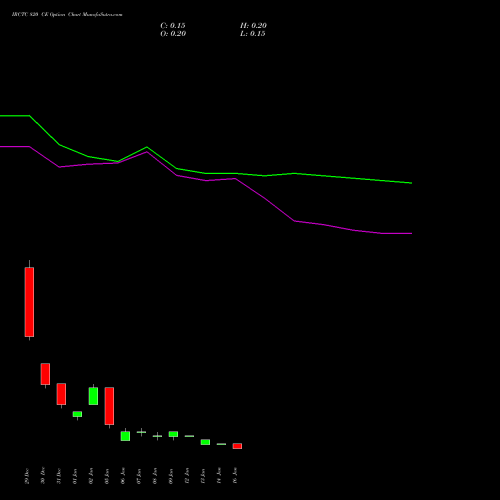
Task: Click the red candle above 31 Dec
Action: pyautogui.click(x=61, y=394)
